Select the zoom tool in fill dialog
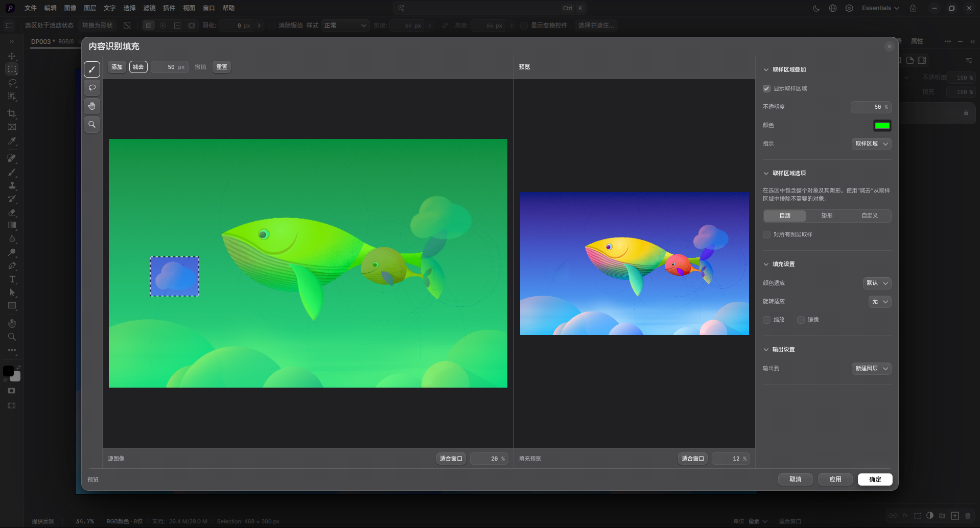Image resolution: width=980 pixels, height=528 pixels. [92, 125]
